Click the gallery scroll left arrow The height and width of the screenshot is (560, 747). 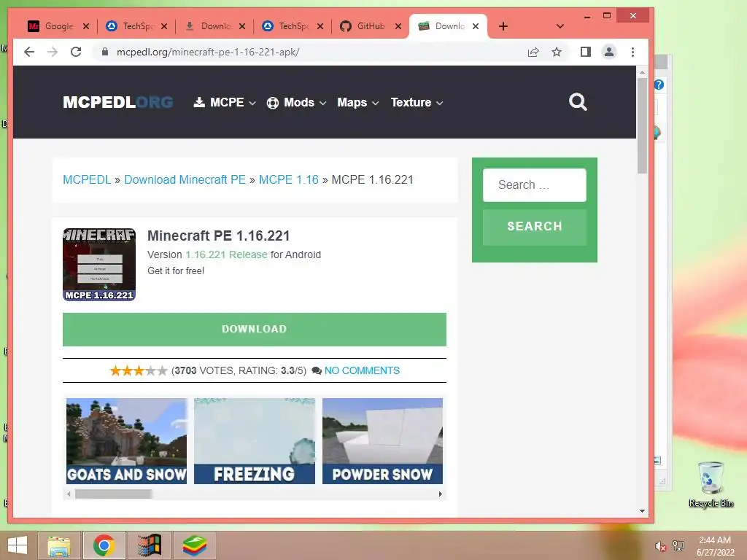pos(69,494)
